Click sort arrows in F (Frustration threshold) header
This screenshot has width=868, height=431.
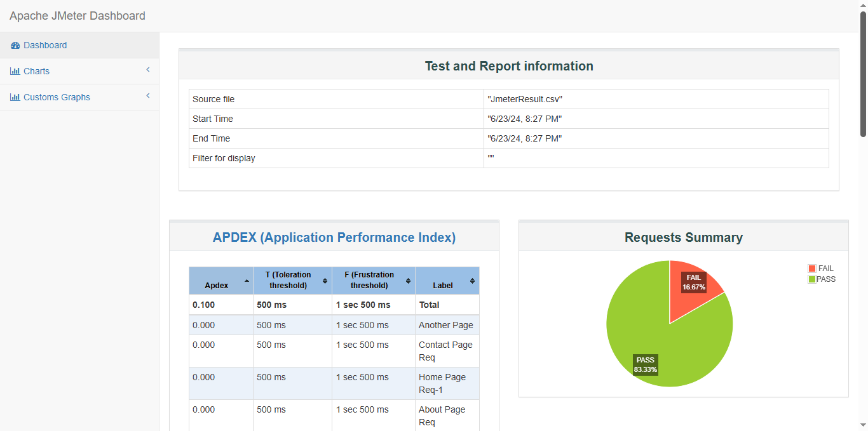tap(408, 281)
